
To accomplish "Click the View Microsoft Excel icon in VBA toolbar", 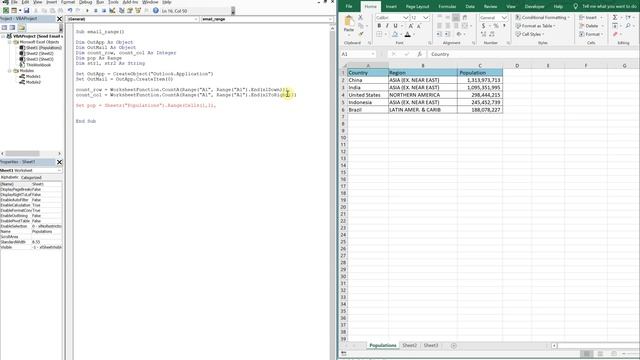I will click(x=6, y=11).
